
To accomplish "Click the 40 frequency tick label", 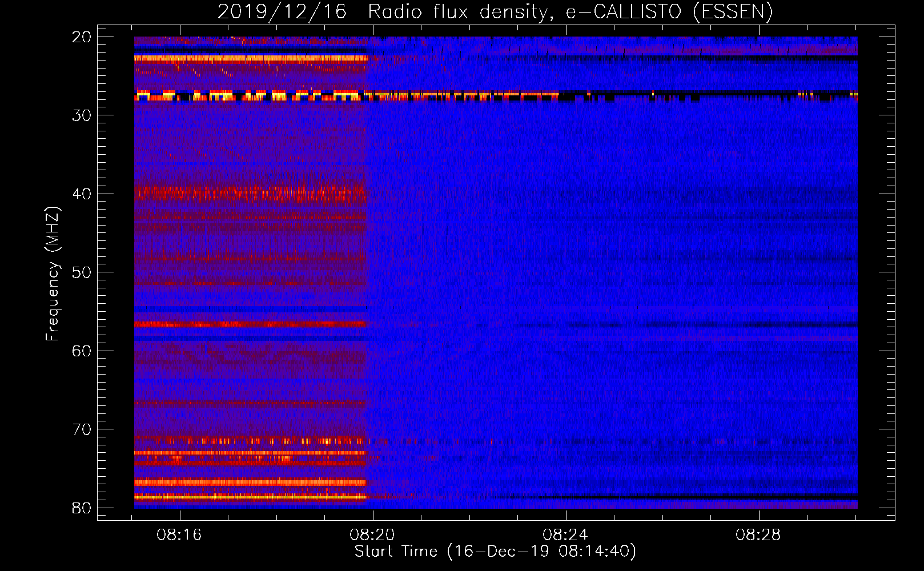I will point(82,194).
